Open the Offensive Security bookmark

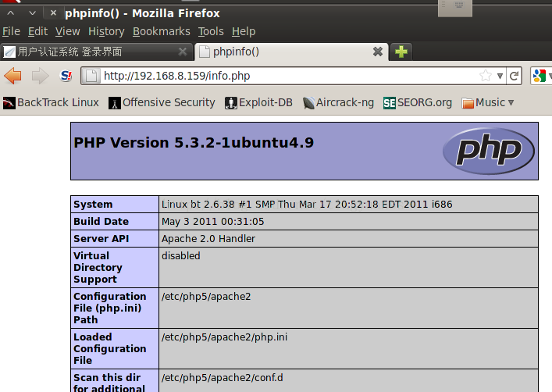pos(162,102)
